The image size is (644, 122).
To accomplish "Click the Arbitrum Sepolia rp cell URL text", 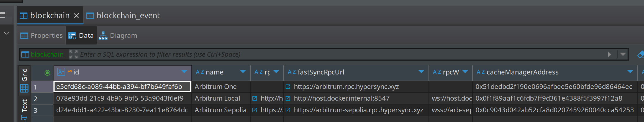I will point(271,110).
